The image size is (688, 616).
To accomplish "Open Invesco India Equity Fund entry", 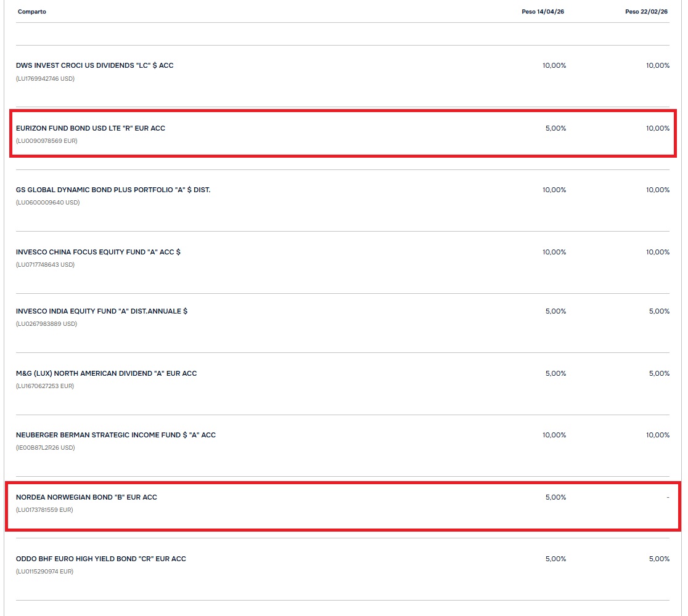I will coord(102,311).
